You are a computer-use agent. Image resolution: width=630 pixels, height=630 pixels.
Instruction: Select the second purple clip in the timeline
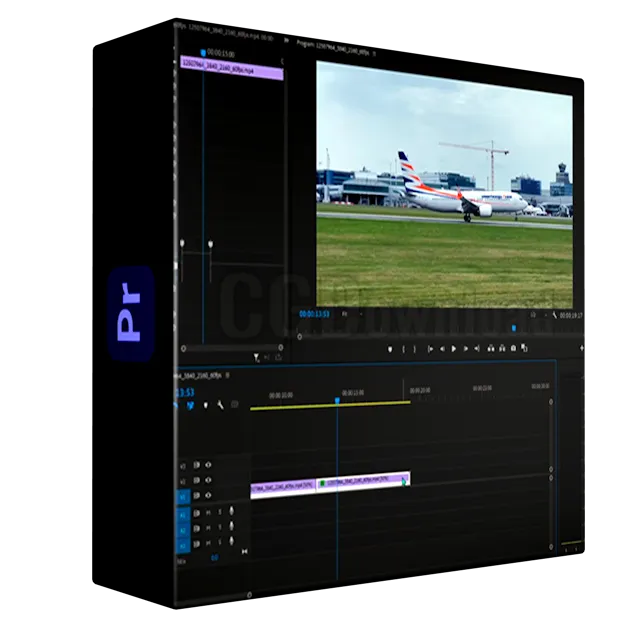(363, 481)
